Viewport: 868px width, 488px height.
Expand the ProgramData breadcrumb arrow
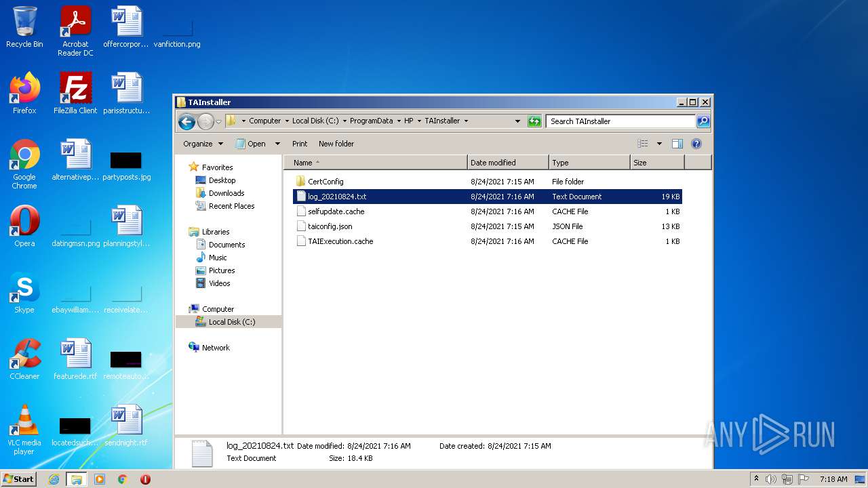(x=399, y=121)
